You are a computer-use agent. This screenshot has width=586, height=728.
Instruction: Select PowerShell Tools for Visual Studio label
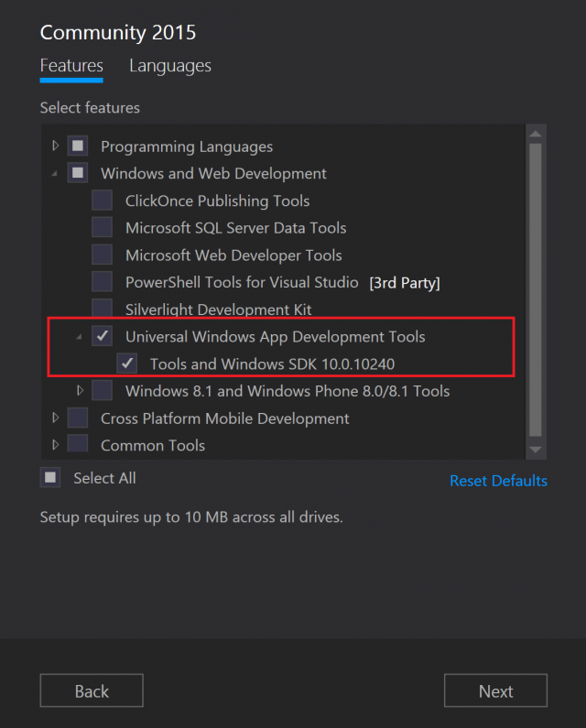(242, 282)
